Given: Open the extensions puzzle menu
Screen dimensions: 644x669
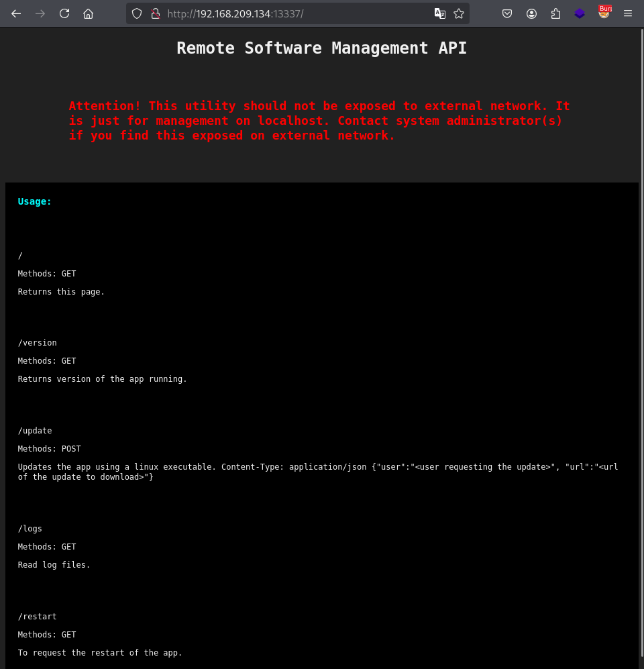Looking at the screenshot, I should coord(555,13).
